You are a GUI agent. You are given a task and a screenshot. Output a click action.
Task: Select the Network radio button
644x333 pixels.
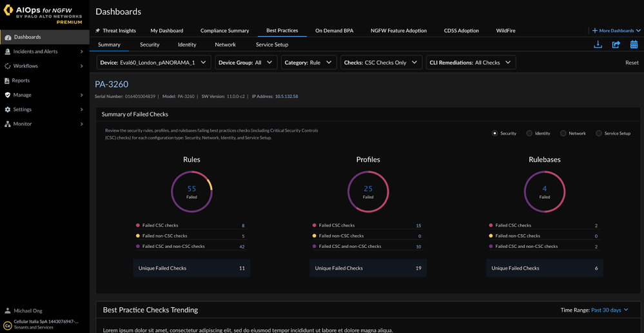(563, 134)
